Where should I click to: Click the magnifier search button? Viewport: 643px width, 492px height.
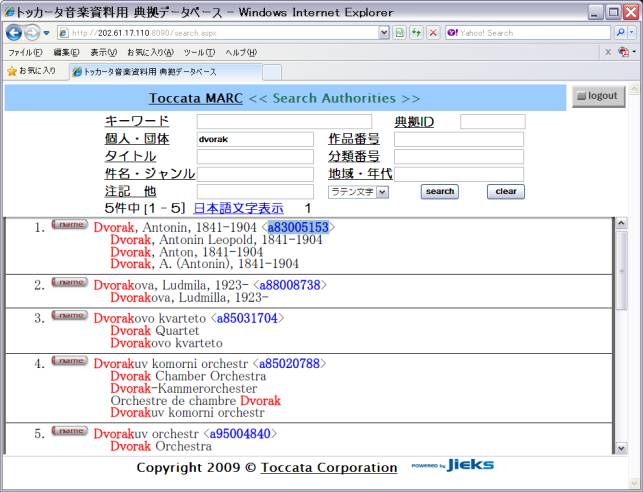[x=620, y=33]
